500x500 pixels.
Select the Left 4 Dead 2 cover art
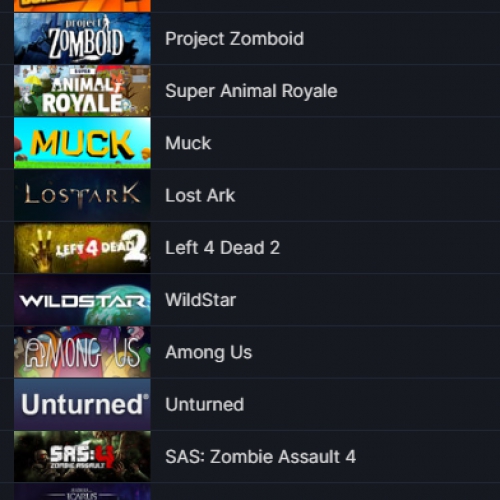click(82, 248)
